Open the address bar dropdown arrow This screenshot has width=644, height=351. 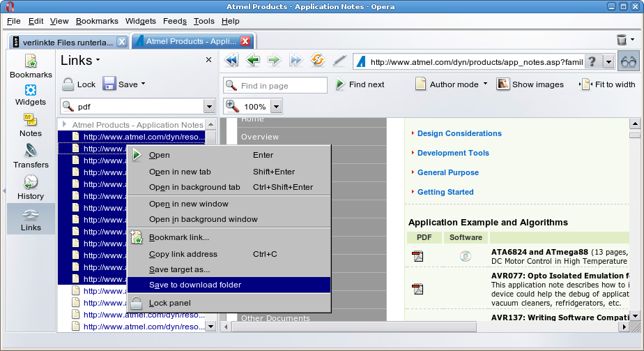click(x=608, y=62)
